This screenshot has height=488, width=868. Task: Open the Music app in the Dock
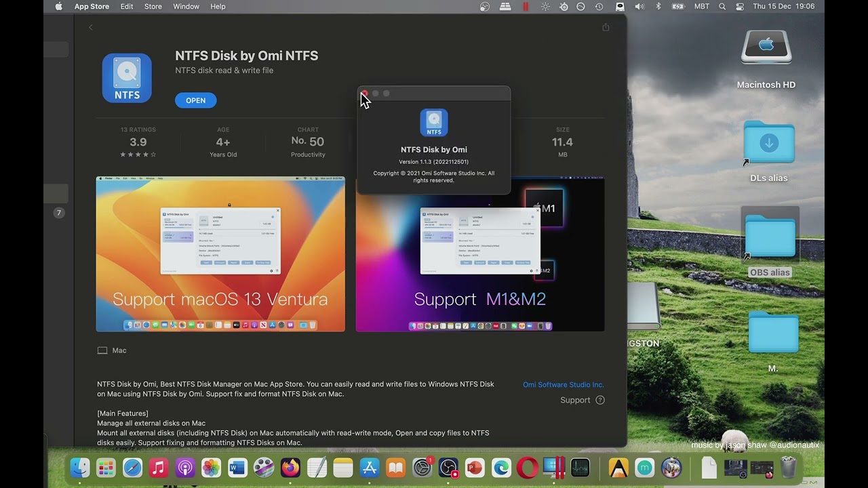[x=159, y=468]
